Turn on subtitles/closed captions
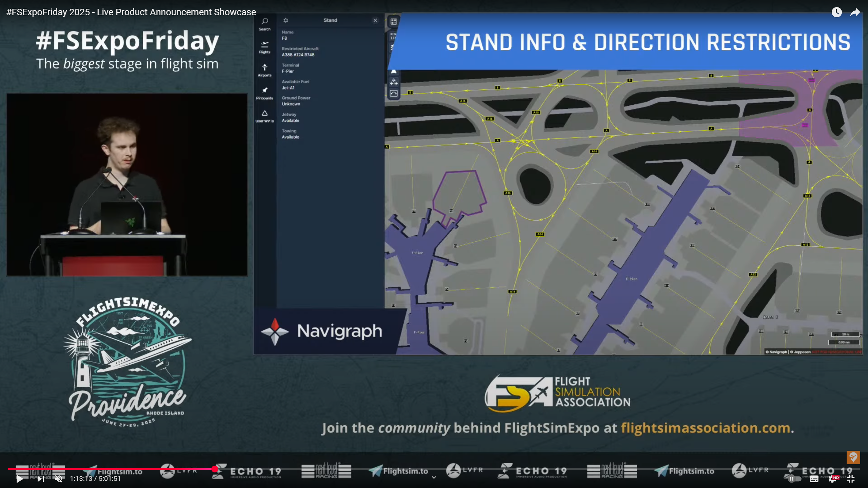The height and width of the screenshot is (488, 868). (x=814, y=479)
